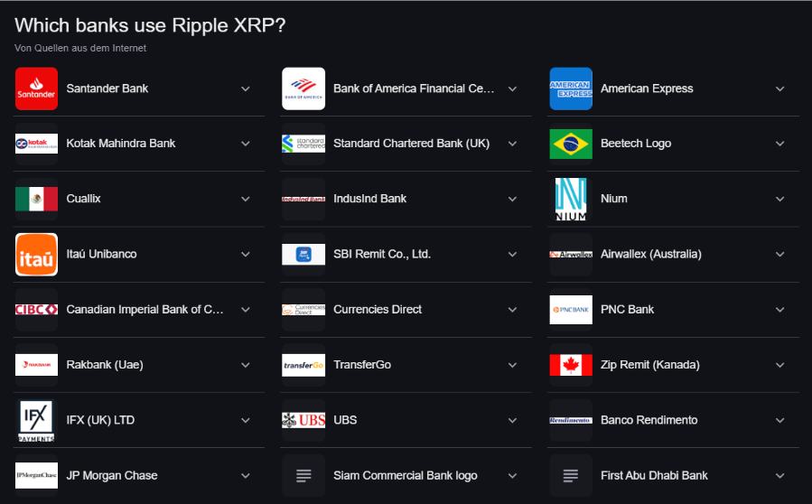The image size is (812, 504).
Task: Open the Nium logo
Action: [571, 199]
